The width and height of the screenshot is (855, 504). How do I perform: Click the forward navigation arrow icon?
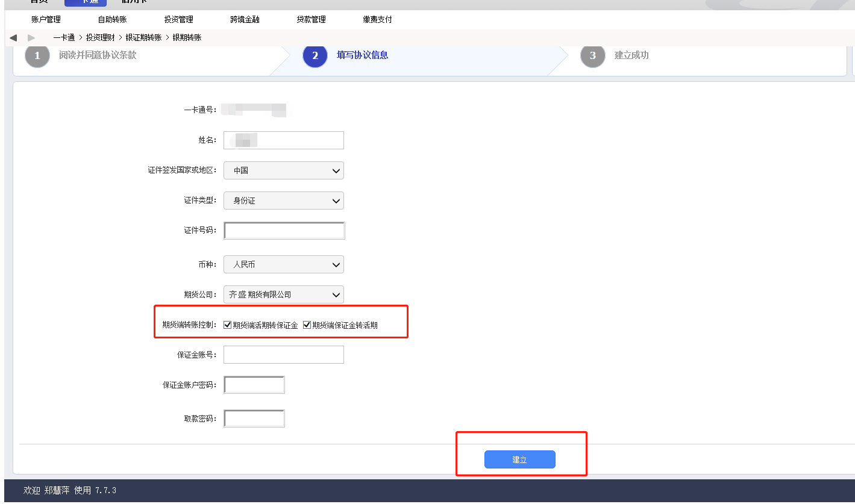click(31, 38)
